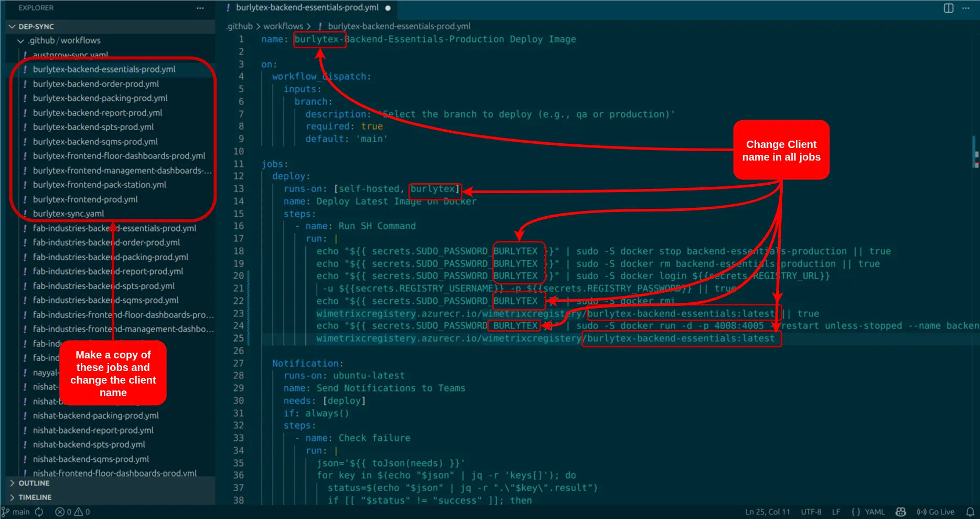Open Explorer views menu via ellipsis

click(200, 8)
